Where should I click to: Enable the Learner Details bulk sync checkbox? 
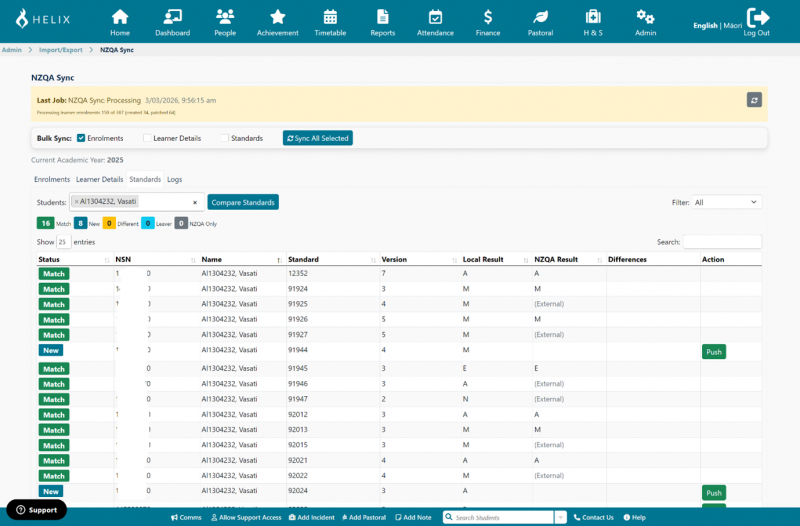[147, 138]
